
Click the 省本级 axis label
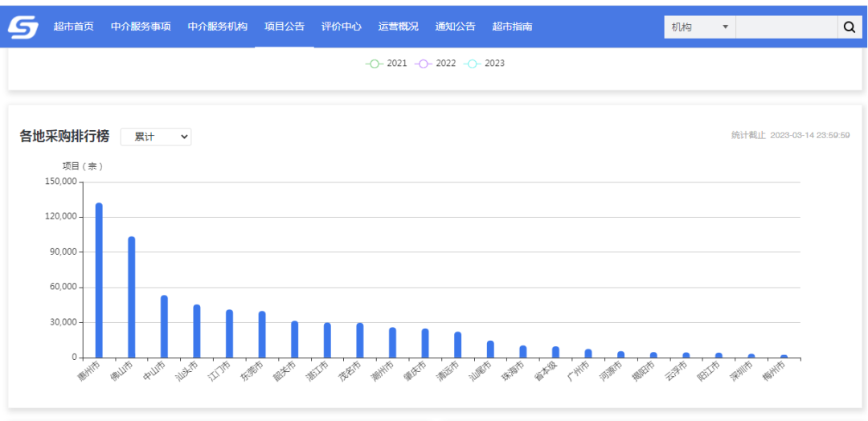click(x=547, y=372)
